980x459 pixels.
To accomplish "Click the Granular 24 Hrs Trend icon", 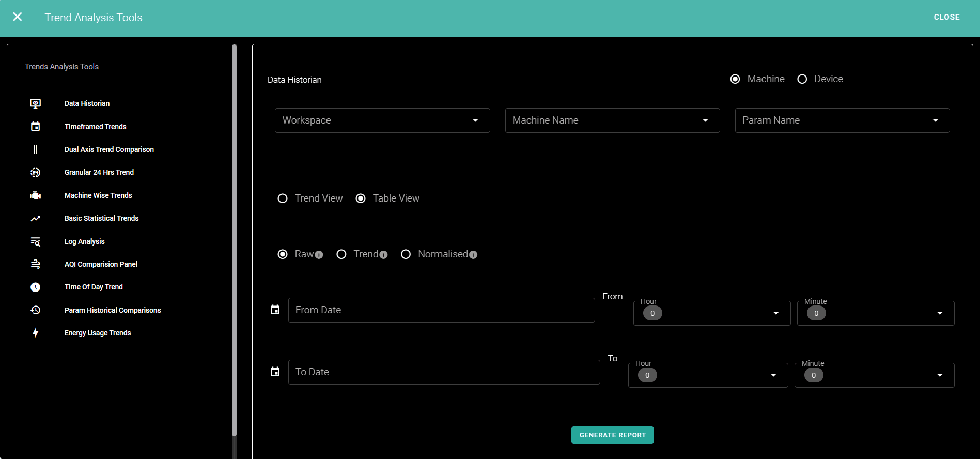I will 35,173.
